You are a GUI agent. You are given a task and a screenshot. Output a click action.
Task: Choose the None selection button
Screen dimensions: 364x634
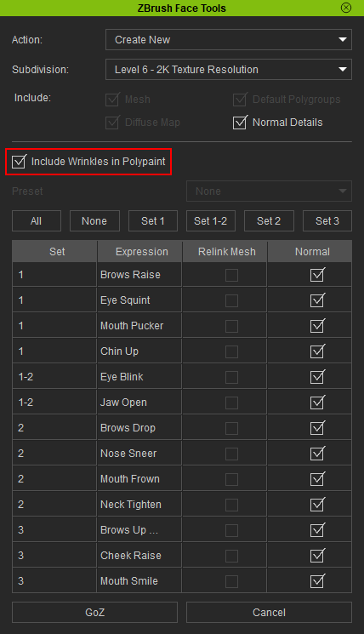pyautogui.click(x=94, y=220)
